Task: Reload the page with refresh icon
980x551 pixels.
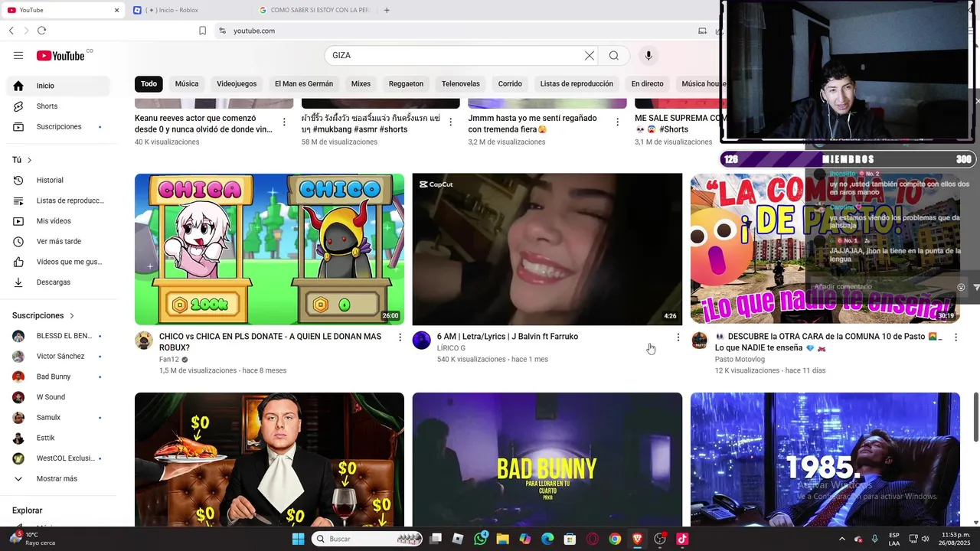Action: pos(41,31)
